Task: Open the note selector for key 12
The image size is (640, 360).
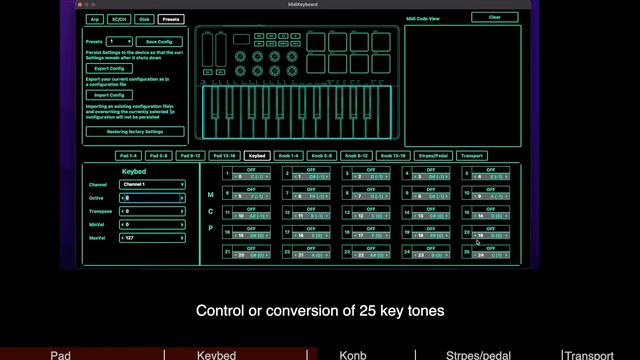Action: tap(311, 216)
